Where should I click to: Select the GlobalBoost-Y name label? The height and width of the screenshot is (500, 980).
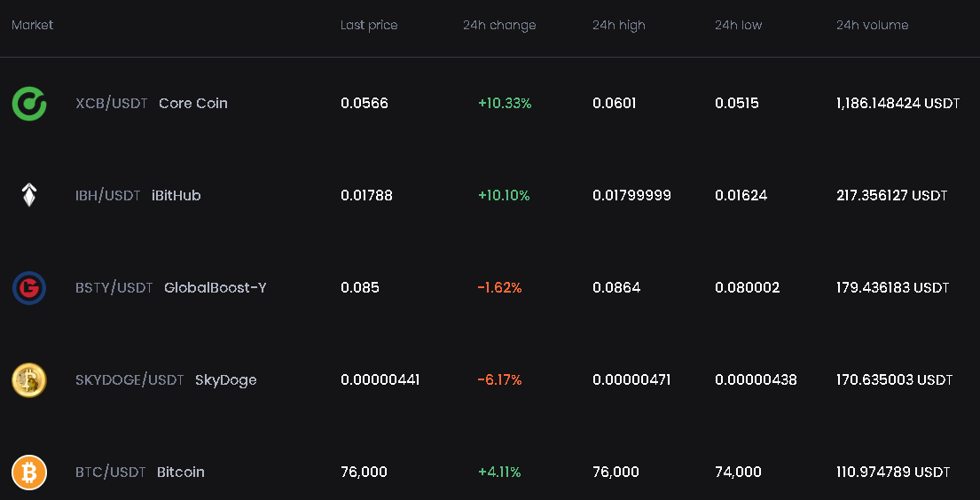[215, 287]
